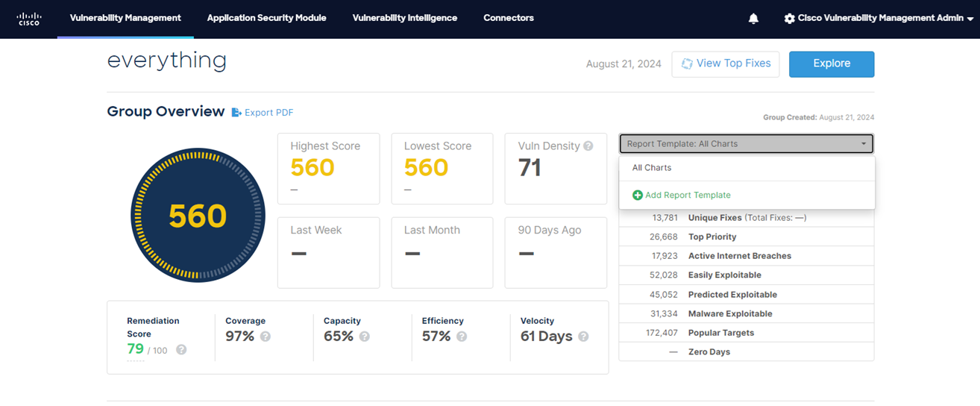
Task: Click the Group Created date text
Action: click(x=819, y=118)
